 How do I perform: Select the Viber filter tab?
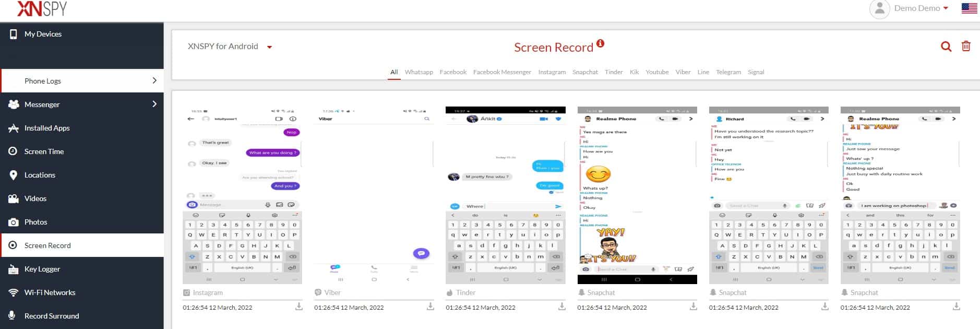[683, 72]
